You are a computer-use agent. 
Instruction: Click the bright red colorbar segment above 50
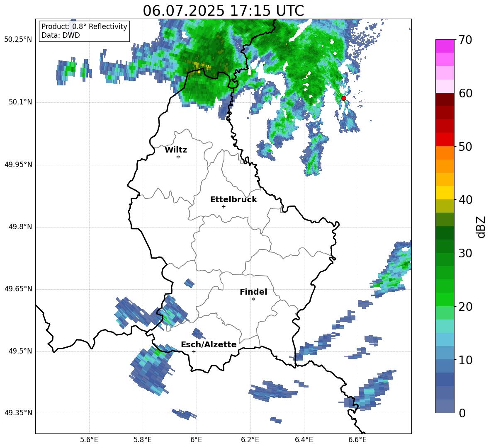pyautogui.click(x=445, y=140)
